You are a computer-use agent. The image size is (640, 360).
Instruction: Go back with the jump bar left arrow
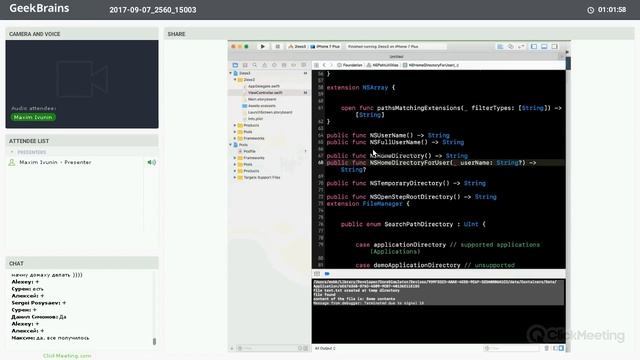point(324,65)
